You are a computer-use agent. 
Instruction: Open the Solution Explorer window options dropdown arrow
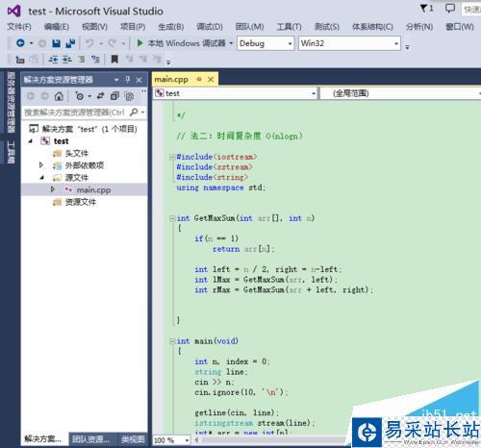pos(116,80)
